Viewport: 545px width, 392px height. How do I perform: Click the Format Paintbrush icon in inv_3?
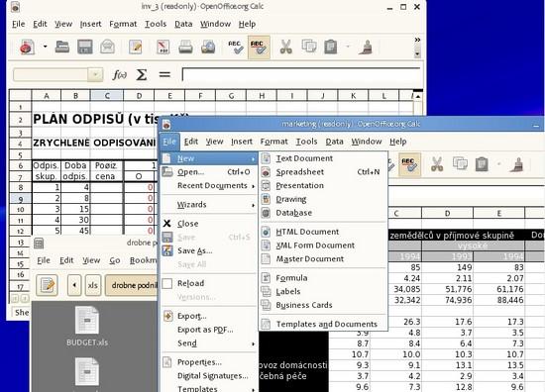[366, 47]
